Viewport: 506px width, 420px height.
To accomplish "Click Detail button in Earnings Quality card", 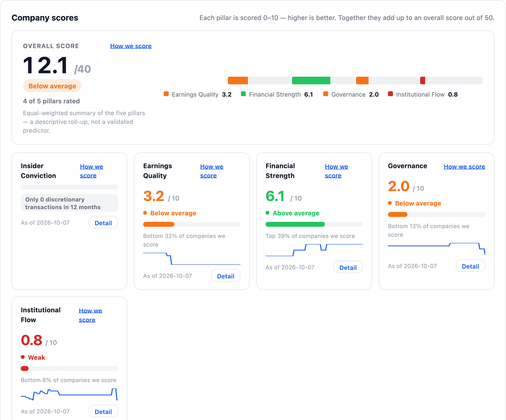I will [x=226, y=276].
